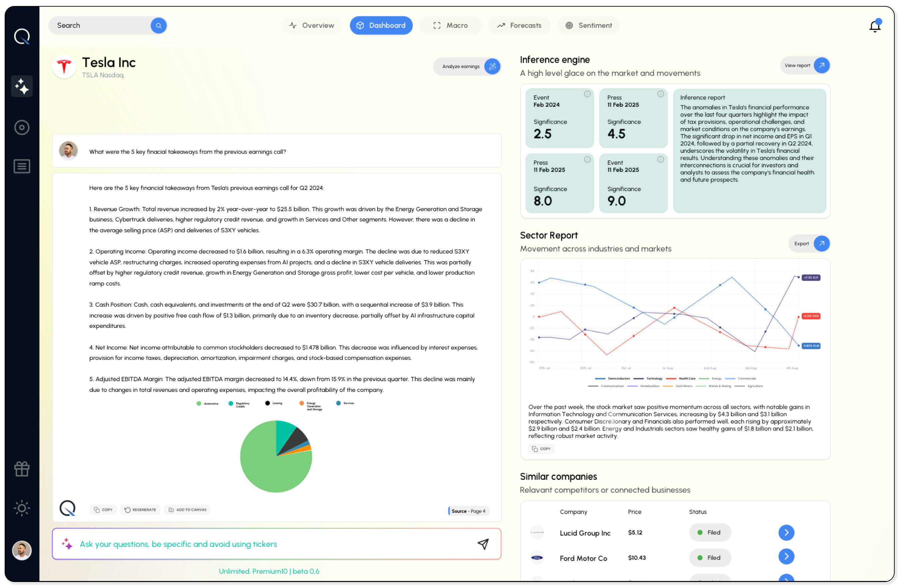The height and width of the screenshot is (588, 905).
Task: Click the Inference report text card
Action: 750,151
